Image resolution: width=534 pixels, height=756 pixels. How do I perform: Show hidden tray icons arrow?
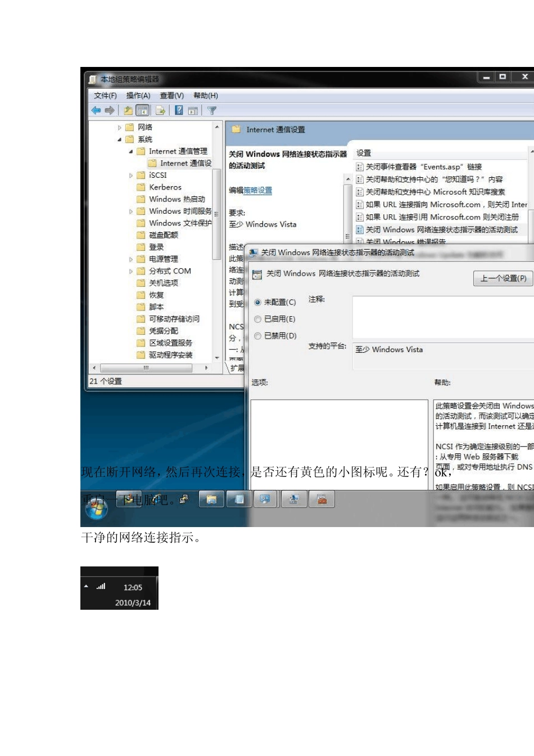click(86, 586)
